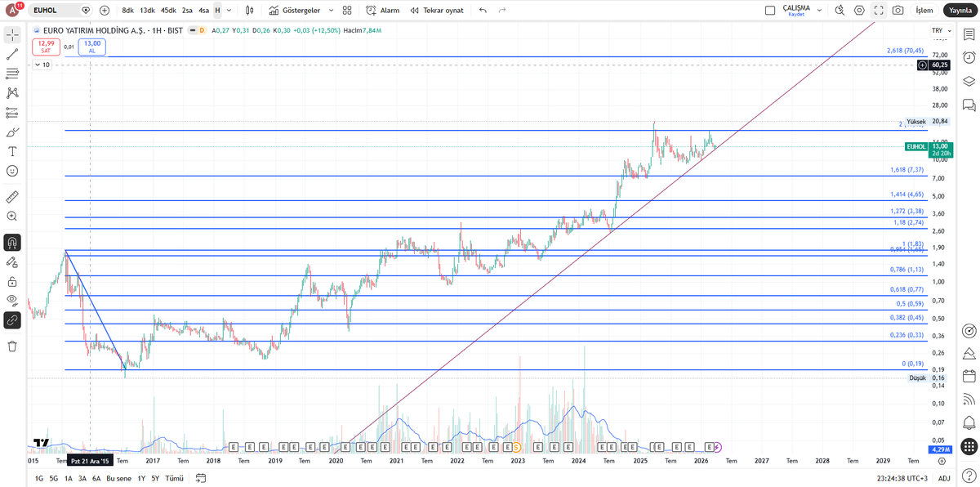This screenshot has width=980, height=487.
Task: Open the chart patterns tool group
Action: click(x=12, y=93)
